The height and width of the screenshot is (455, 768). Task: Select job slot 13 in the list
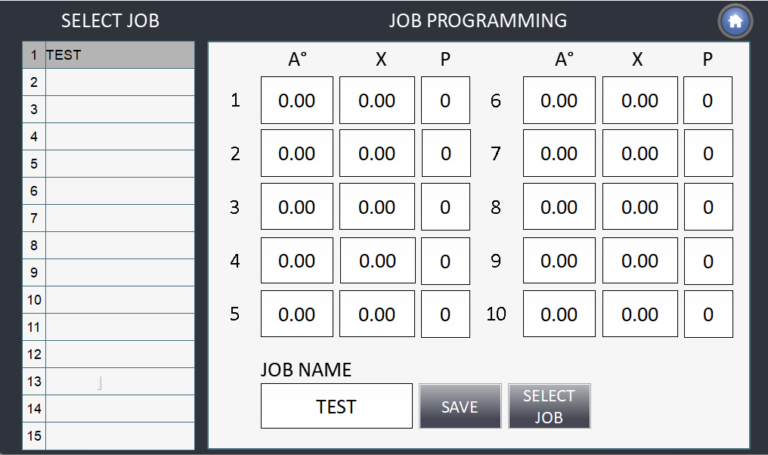coord(108,382)
